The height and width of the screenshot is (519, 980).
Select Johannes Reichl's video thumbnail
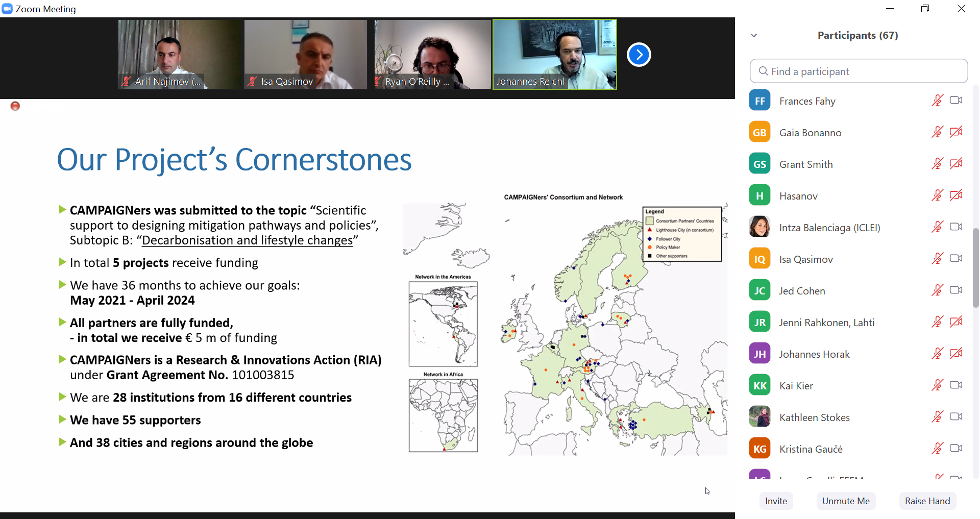coord(554,55)
